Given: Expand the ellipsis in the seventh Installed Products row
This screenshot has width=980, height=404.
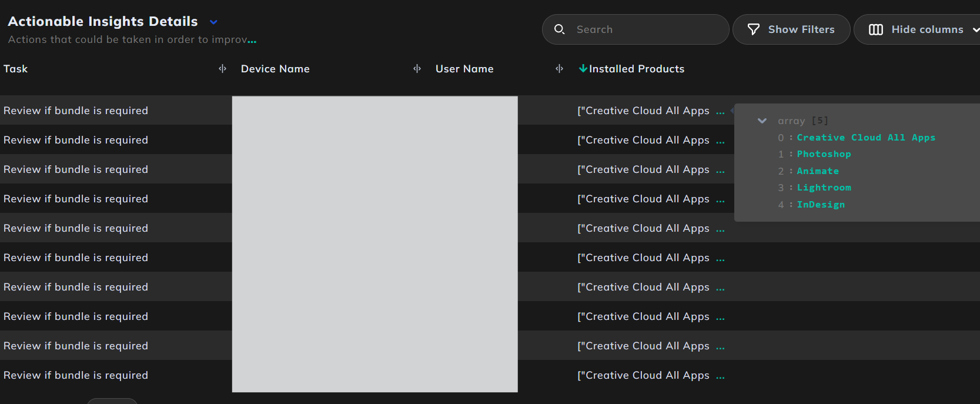Looking at the screenshot, I should tap(720, 289).
